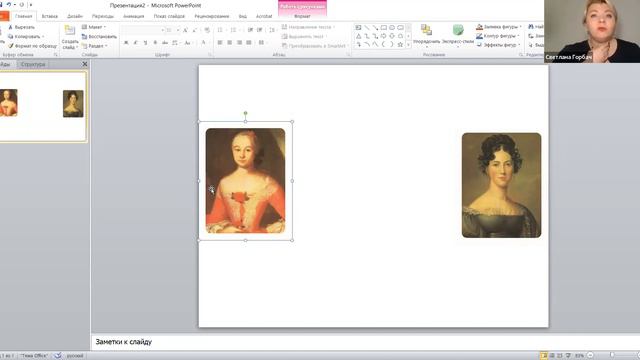Decrease font size with the small A icon
Image resolution: width=640 pixels, height=360 pixels.
[195, 30]
